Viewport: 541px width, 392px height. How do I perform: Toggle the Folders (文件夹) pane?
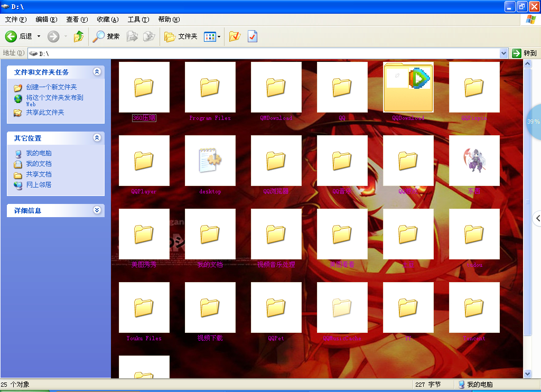click(x=181, y=36)
